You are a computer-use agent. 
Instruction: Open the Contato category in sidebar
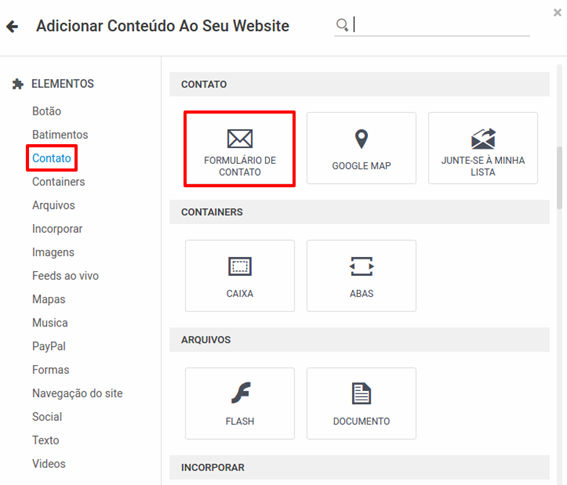[52, 158]
